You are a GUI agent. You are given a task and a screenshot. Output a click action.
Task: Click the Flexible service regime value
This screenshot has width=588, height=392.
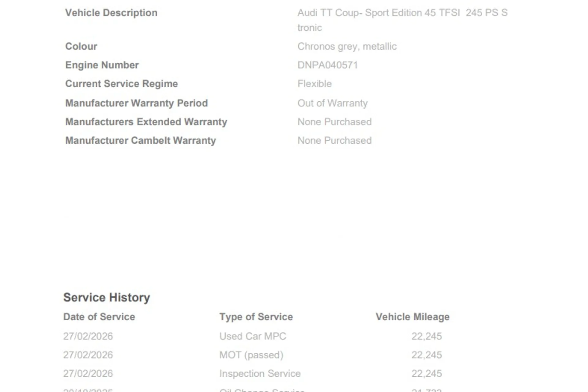[314, 84]
